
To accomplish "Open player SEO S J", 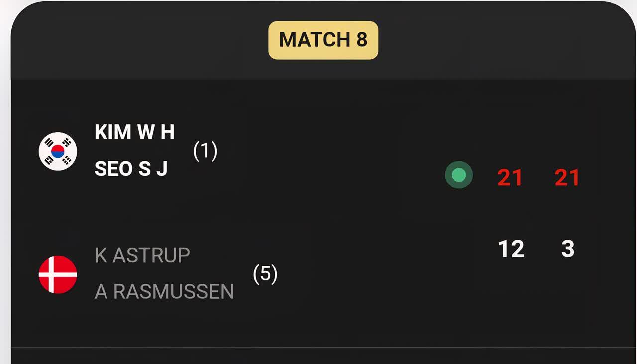I will [x=131, y=169].
